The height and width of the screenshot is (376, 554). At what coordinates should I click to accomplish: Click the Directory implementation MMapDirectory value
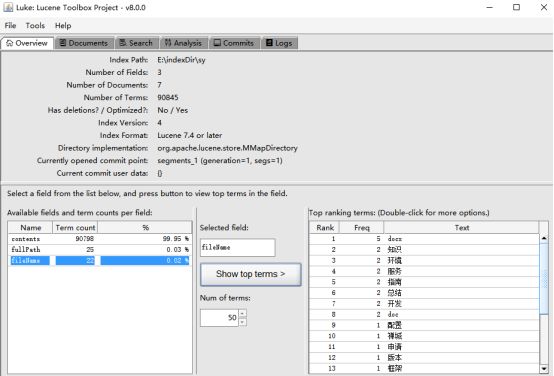[227, 148]
